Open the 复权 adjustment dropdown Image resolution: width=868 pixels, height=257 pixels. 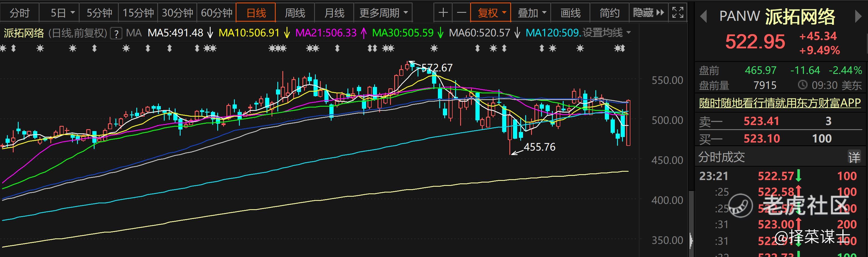490,13
